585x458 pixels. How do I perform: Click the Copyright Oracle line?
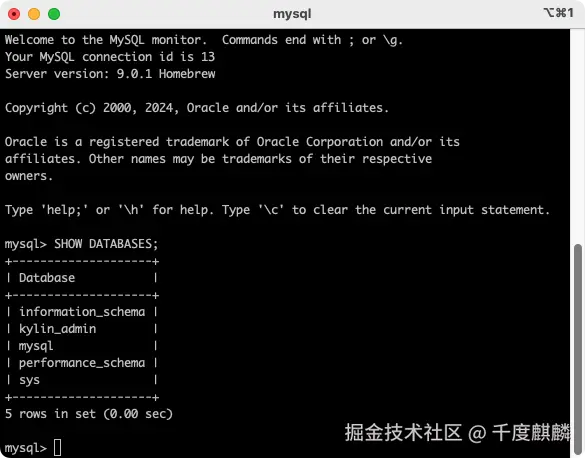point(197,108)
